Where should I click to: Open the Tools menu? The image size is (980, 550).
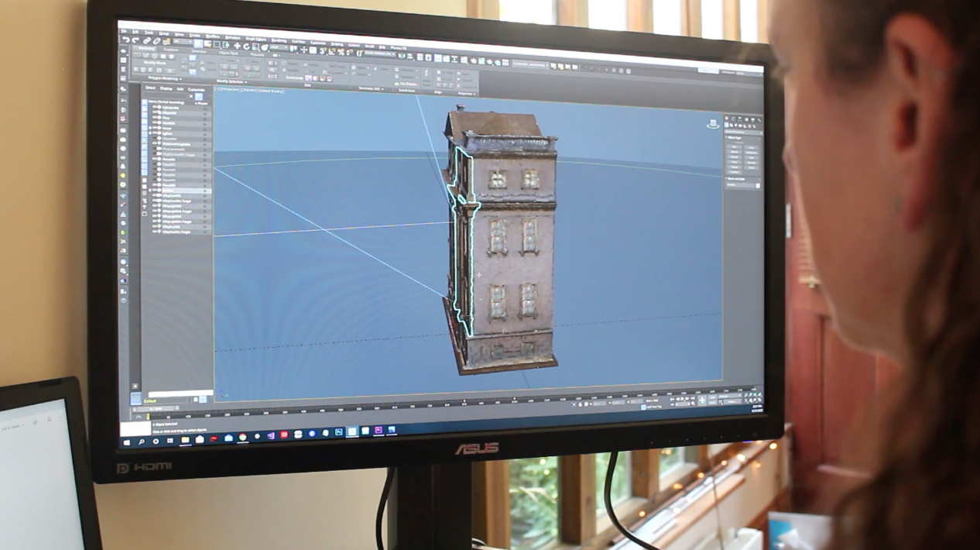point(149,33)
